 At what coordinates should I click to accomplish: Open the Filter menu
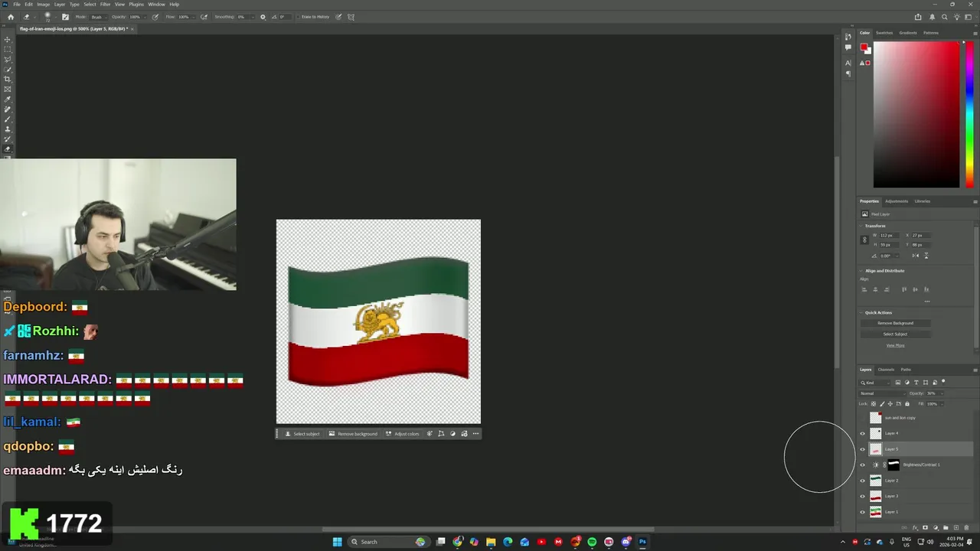pyautogui.click(x=106, y=4)
